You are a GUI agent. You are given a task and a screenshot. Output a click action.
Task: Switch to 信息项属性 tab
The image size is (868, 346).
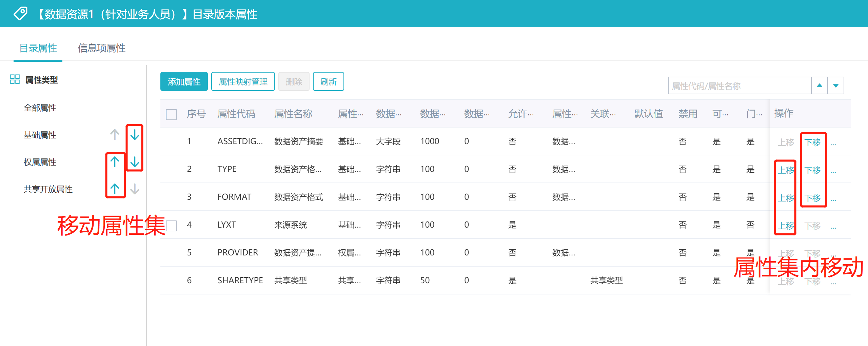pyautogui.click(x=102, y=48)
